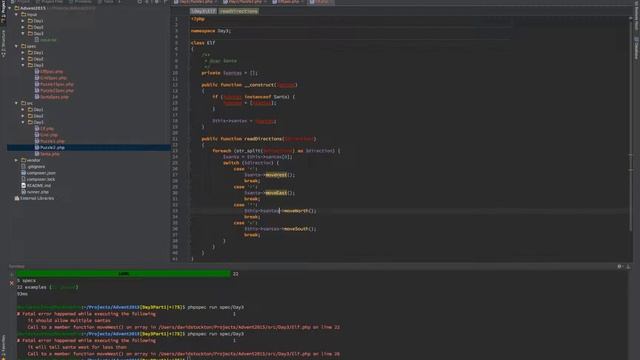
Task: Click the vendor folder icon
Action: pos(24,160)
